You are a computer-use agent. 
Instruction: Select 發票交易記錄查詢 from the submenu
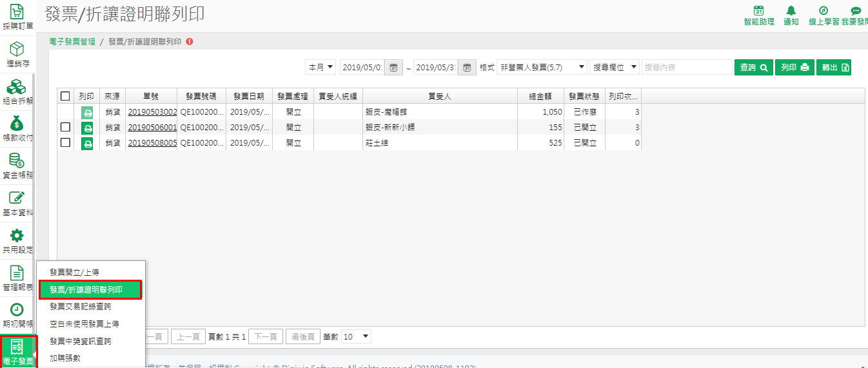tap(90, 307)
